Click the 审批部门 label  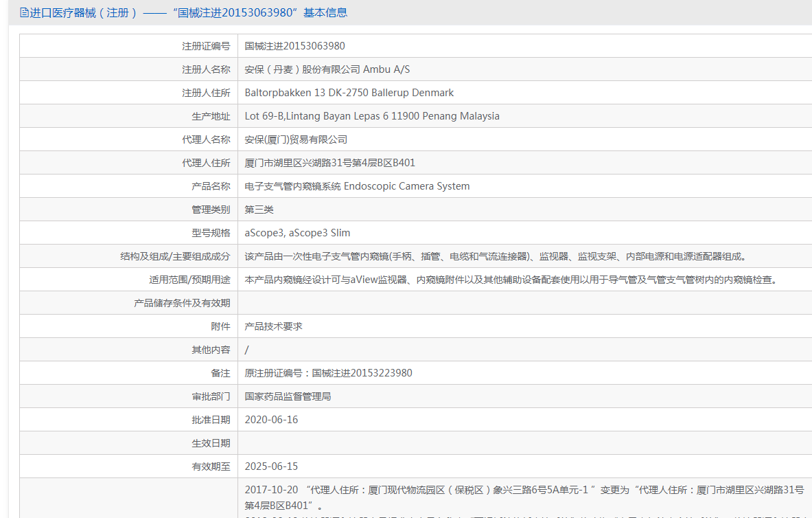(211, 396)
